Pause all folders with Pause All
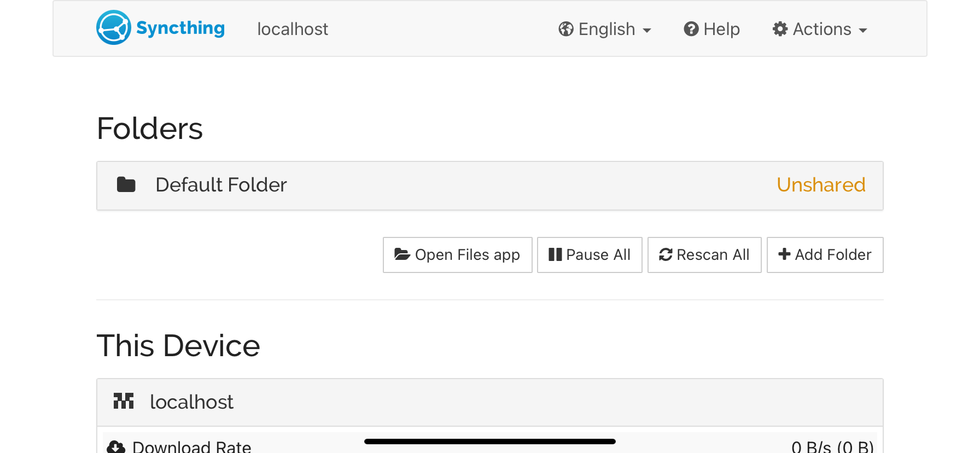The image size is (980, 453). coord(590,255)
